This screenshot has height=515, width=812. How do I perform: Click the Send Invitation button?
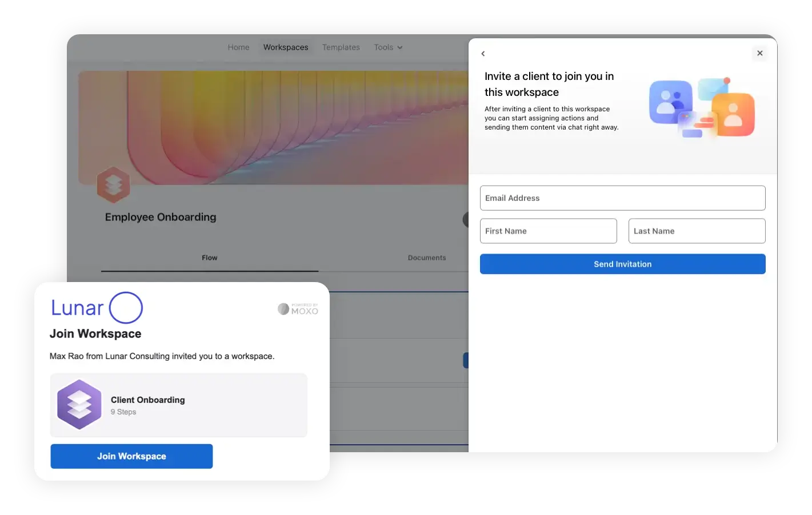click(x=622, y=264)
